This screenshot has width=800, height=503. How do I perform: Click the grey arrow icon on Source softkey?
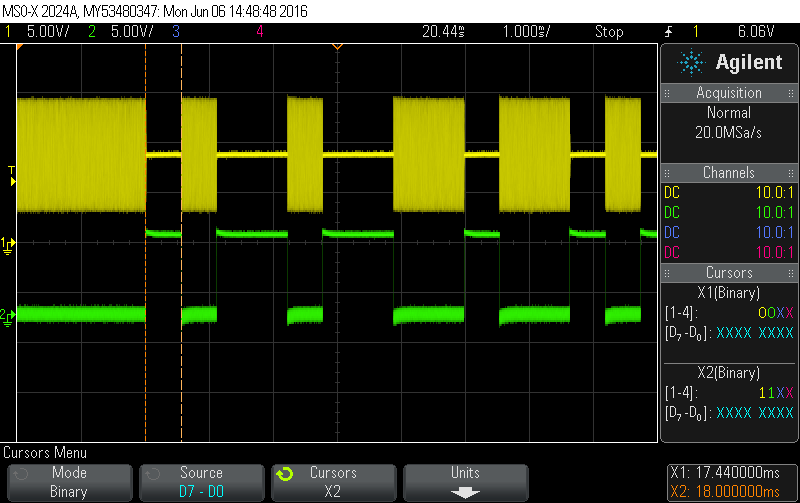[x=153, y=474]
